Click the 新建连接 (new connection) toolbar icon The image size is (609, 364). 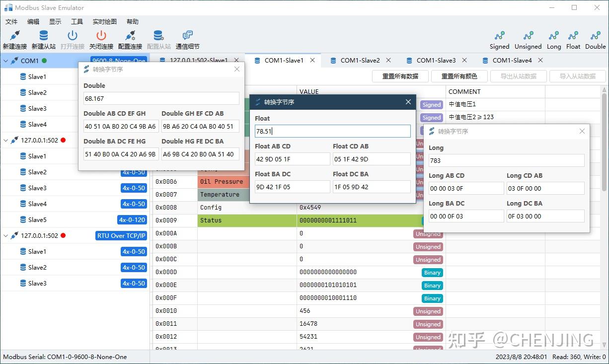pos(14,39)
